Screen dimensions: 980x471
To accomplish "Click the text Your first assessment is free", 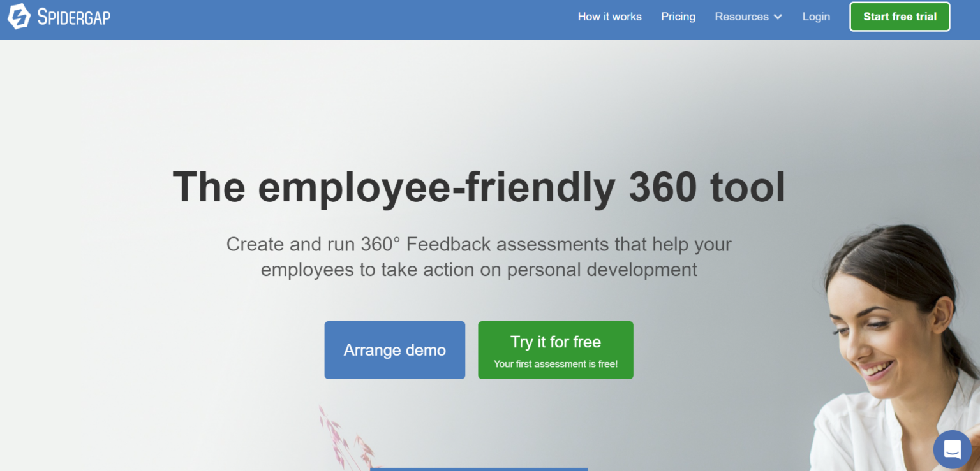I will click(x=555, y=363).
